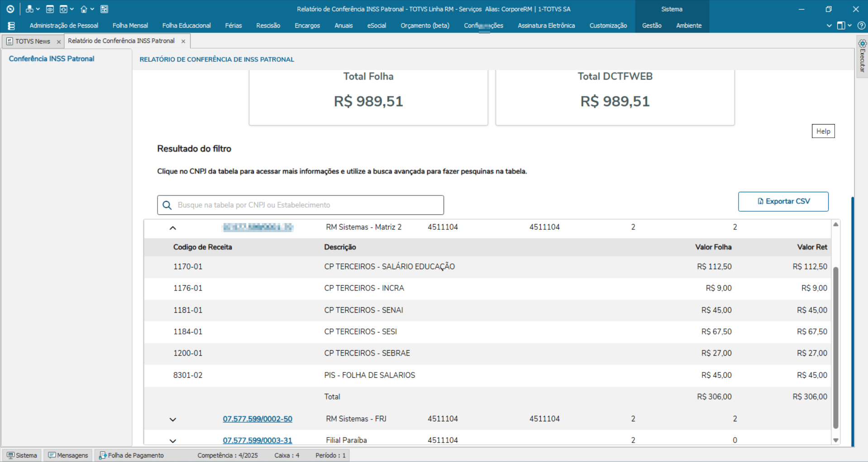This screenshot has height=462, width=868.
Task: Open Administração de Pessoal menu
Action: pyautogui.click(x=64, y=25)
